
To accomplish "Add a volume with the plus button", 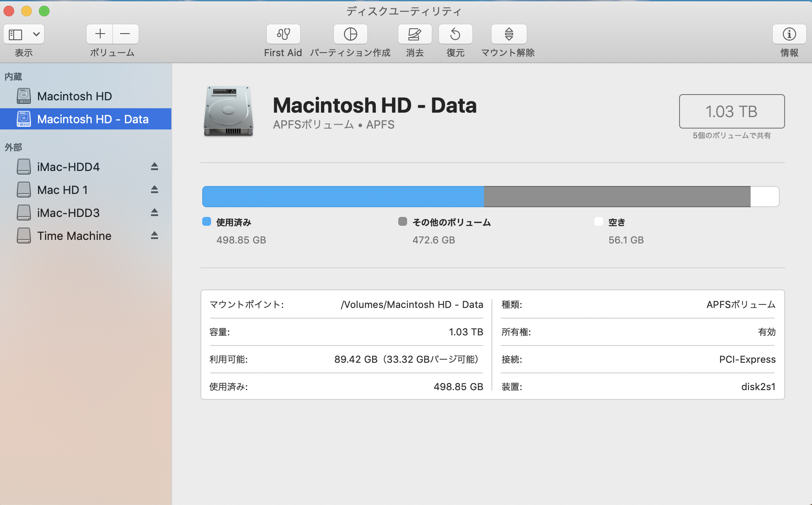I will [x=100, y=34].
